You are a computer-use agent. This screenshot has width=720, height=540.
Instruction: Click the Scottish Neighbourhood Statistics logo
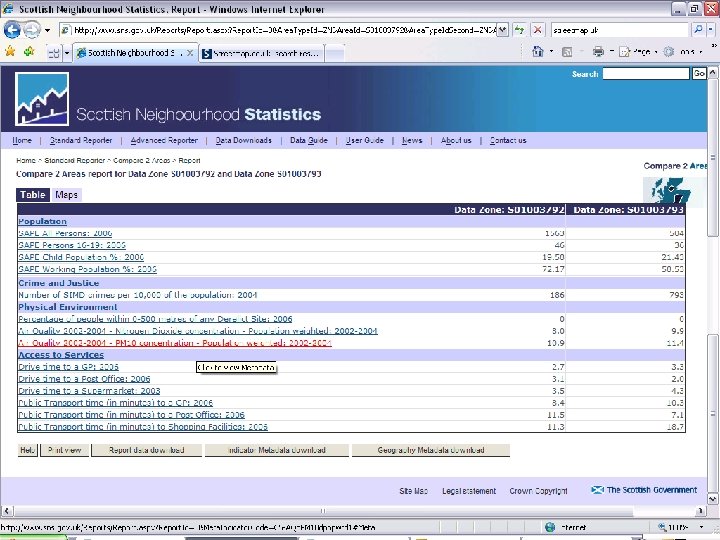coord(42,99)
